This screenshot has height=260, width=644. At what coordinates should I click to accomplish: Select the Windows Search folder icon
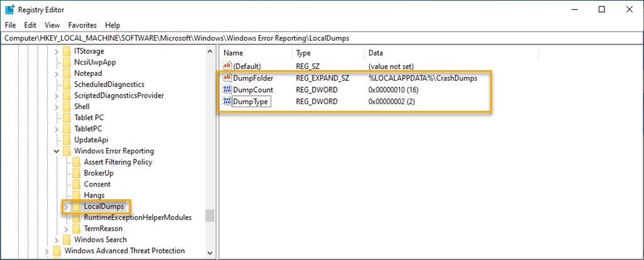[67, 240]
